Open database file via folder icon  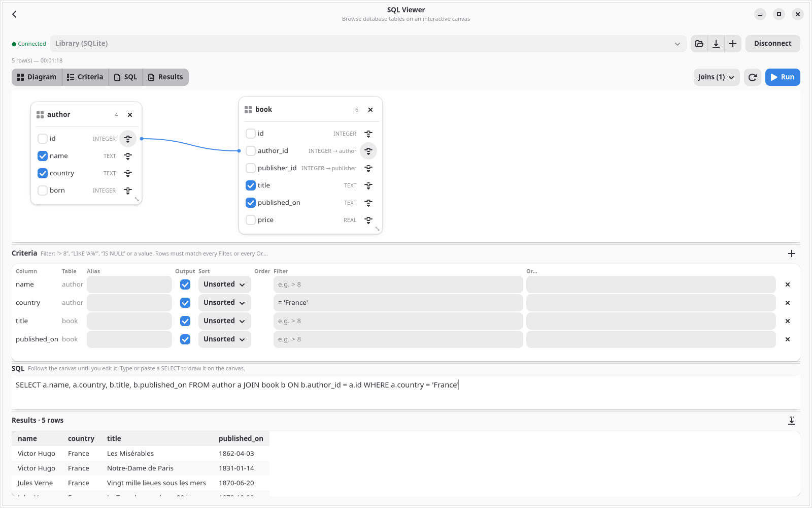coord(699,44)
